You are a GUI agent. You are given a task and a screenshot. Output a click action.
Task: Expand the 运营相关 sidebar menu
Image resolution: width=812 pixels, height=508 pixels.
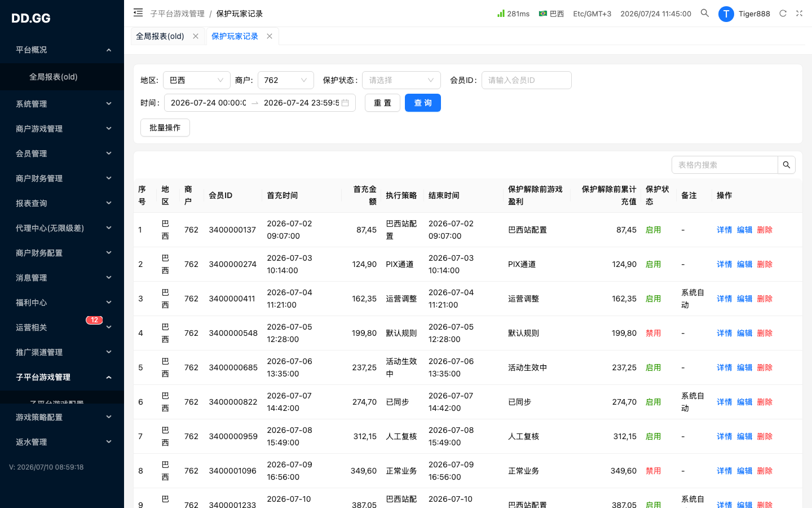(62, 327)
